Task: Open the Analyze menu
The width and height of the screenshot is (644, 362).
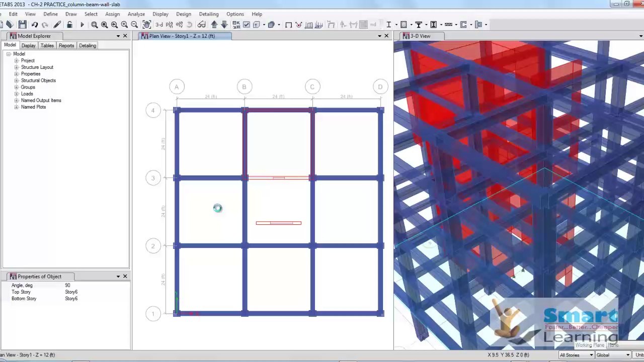Action: 136,14
